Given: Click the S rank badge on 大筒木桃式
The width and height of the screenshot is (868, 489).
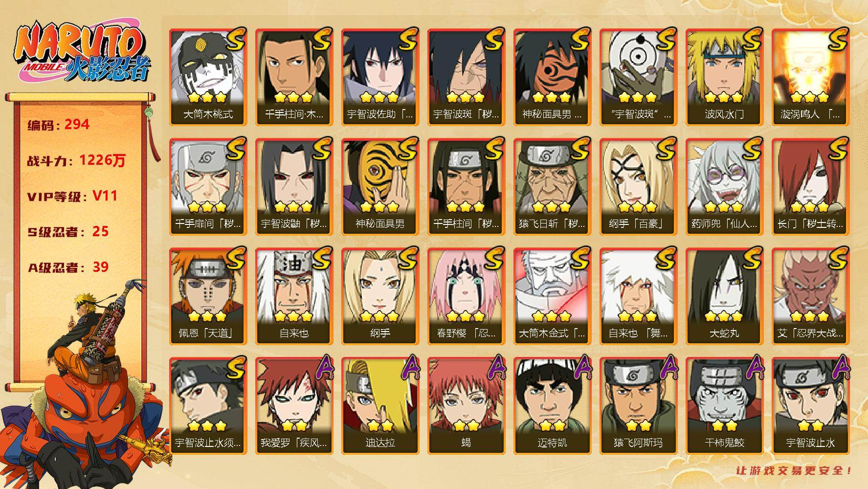Looking at the screenshot, I should pyautogui.click(x=236, y=39).
